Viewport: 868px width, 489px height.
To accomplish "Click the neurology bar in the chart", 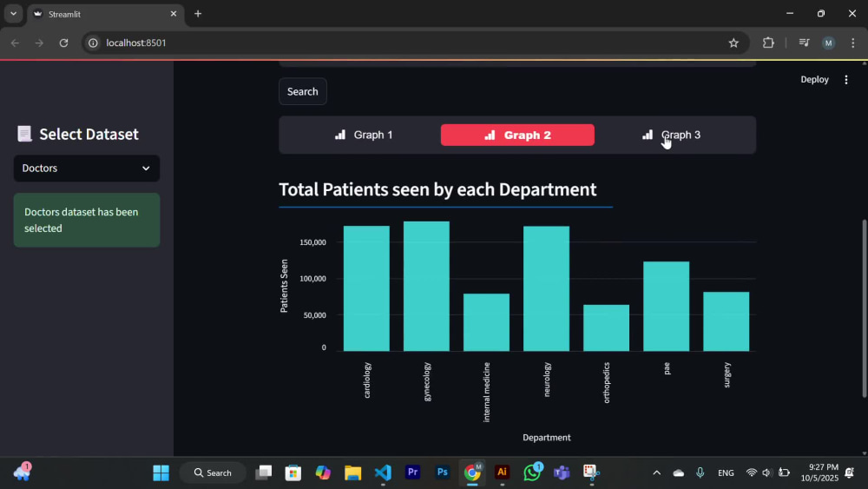I will point(546,288).
